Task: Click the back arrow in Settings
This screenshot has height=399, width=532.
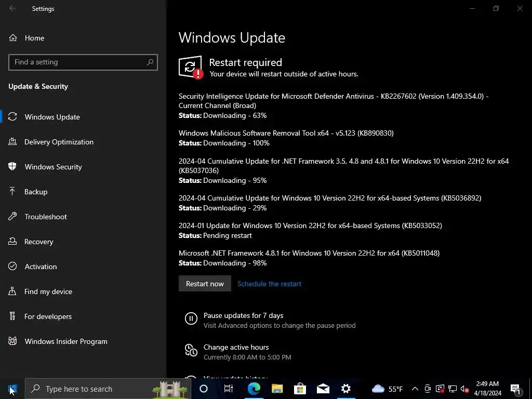Action: click(12, 8)
